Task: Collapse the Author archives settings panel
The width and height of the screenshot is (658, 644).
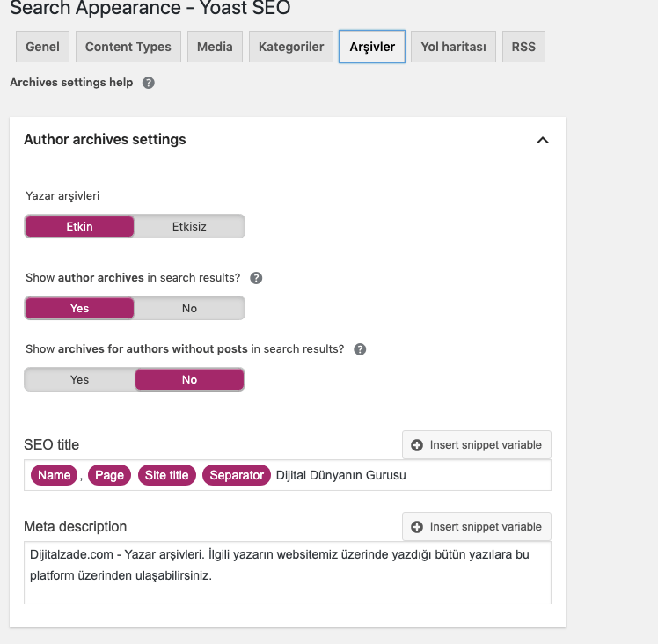Action: (543, 140)
